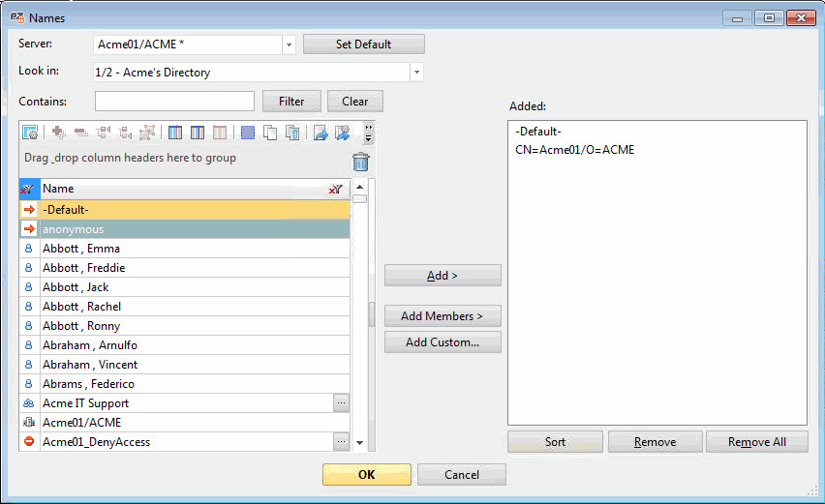Viewport: 825px width, 504px height.
Task: Click the group icon beside Acme IT Support
Action: 29,403
